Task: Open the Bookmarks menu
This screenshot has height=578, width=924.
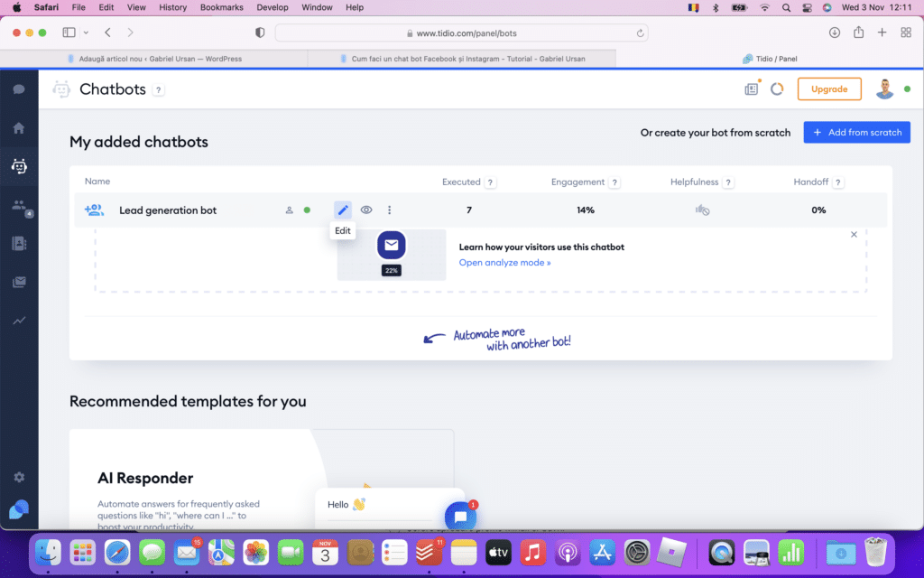Action: (x=222, y=7)
